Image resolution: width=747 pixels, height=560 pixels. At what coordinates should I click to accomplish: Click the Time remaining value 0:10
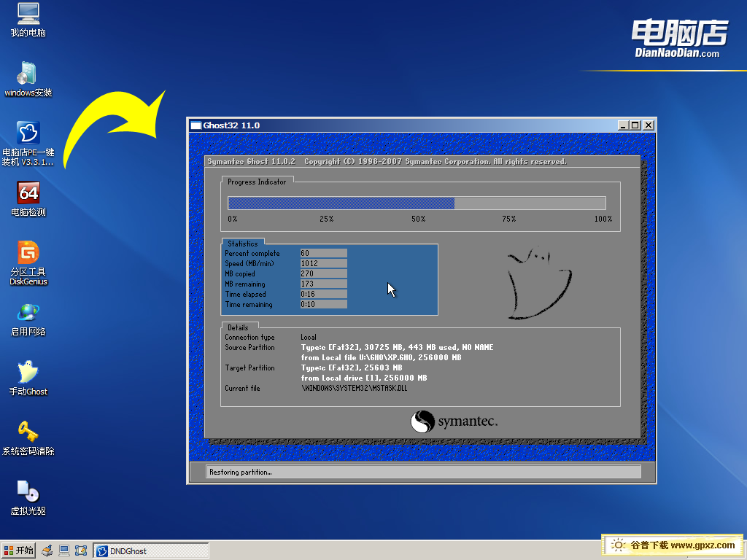tap(323, 304)
